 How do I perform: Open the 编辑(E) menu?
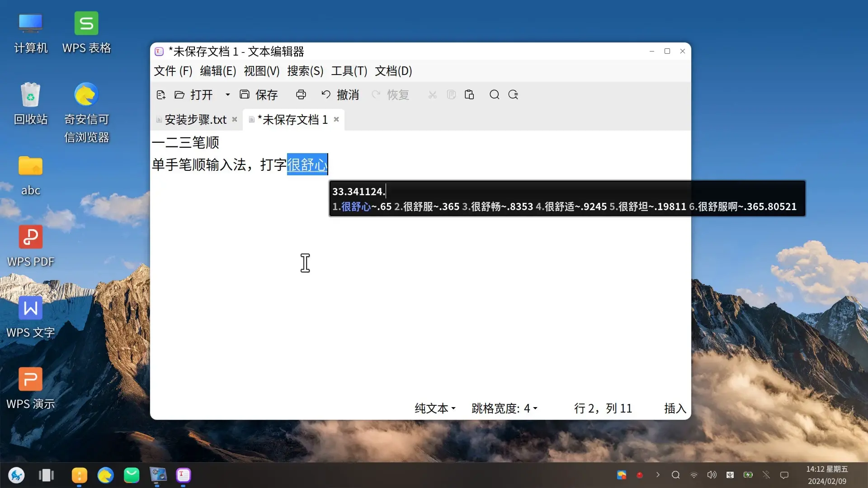pyautogui.click(x=218, y=71)
